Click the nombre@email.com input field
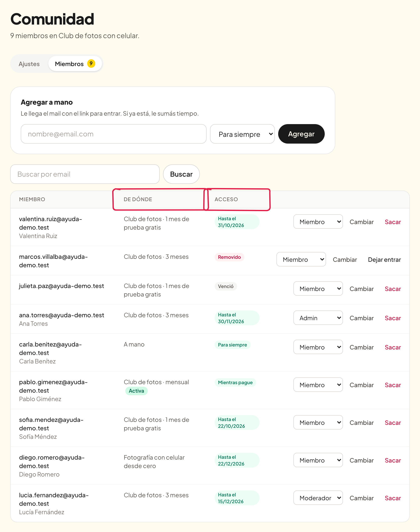The height and width of the screenshot is (532, 420). 114,134
